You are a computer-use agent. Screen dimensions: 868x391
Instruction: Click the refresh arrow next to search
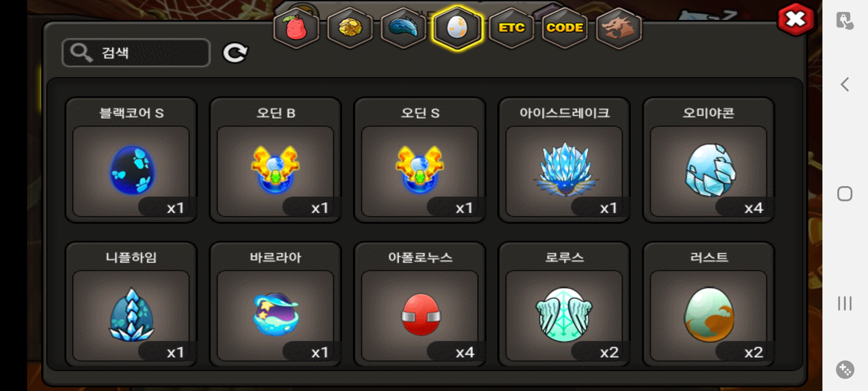pyautogui.click(x=235, y=53)
